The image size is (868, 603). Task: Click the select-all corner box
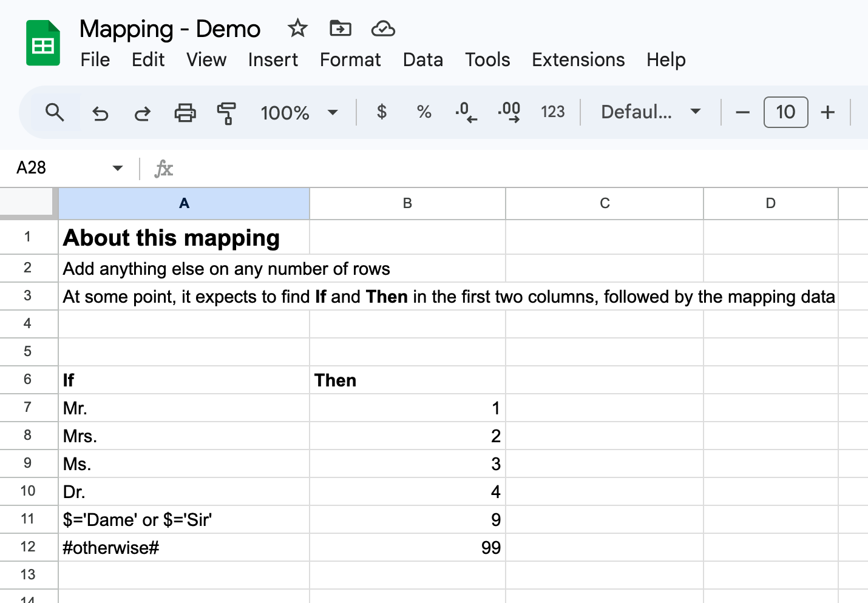29,203
